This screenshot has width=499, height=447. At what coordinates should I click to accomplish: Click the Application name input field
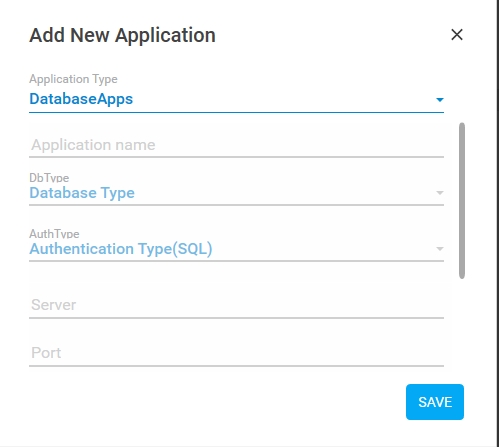point(236,145)
